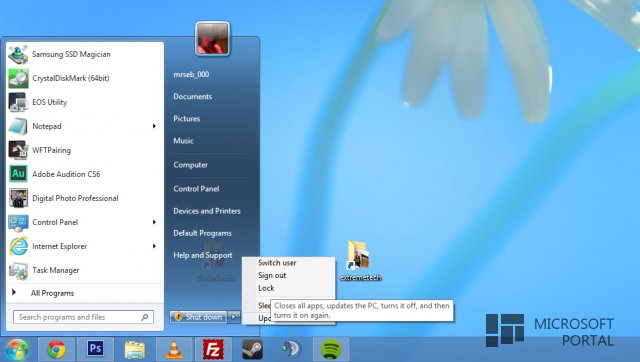Click the Shut down button

[x=199, y=317]
